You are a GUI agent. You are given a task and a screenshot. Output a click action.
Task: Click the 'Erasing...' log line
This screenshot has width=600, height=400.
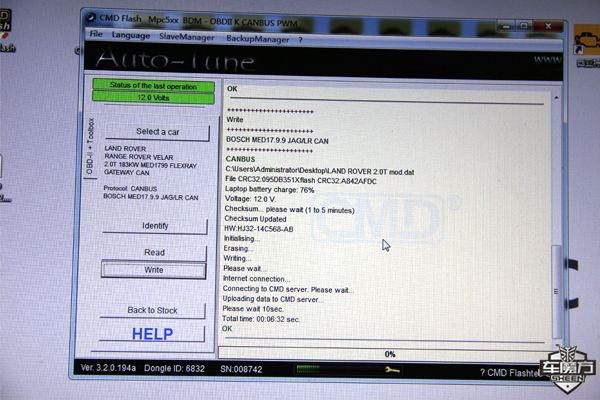[236, 248]
